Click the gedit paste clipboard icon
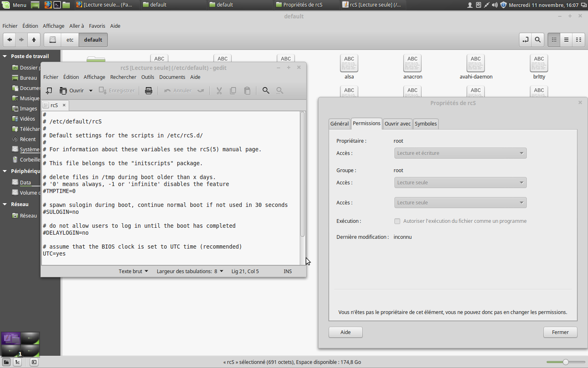 tap(247, 90)
